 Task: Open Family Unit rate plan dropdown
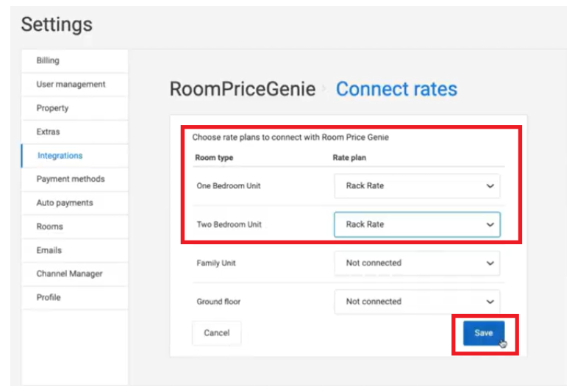click(417, 263)
